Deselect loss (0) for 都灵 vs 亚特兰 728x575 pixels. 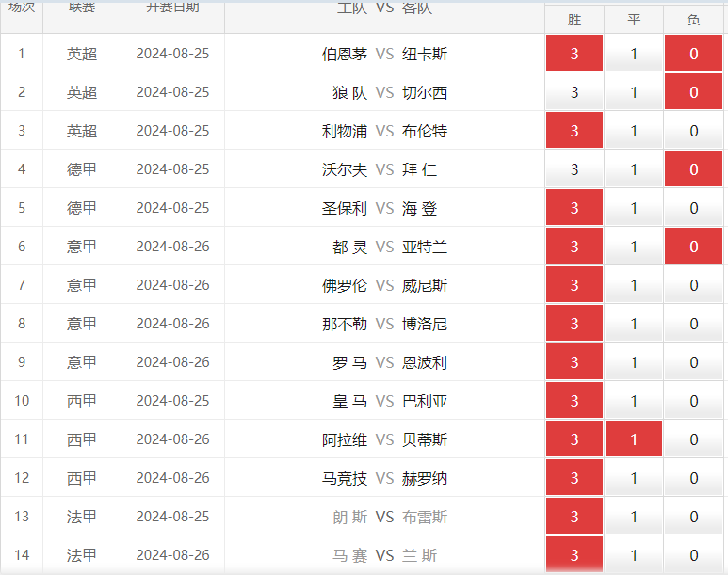tap(693, 246)
